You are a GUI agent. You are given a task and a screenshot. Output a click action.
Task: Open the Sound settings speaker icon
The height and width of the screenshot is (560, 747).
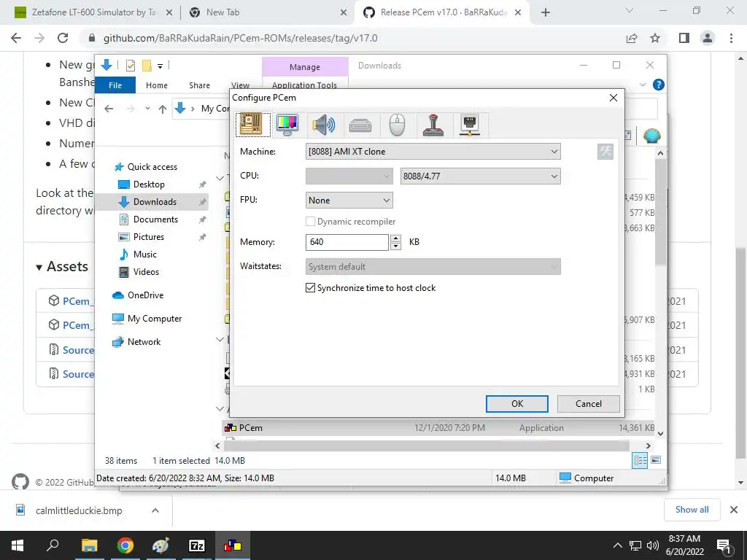click(x=324, y=125)
